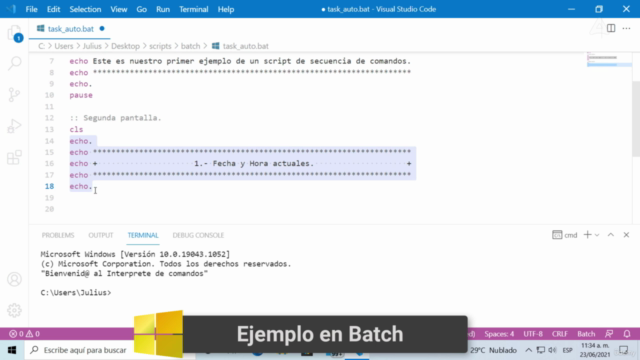Change file encoding UTF-8
The image size is (640, 360).
pyautogui.click(x=533, y=334)
